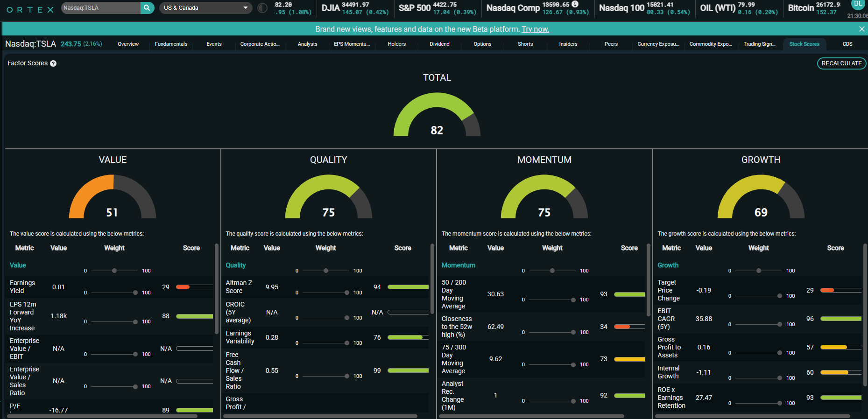Adjust the Target Price Change weight slider
The width and height of the screenshot is (868, 419).
tap(759, 296)
